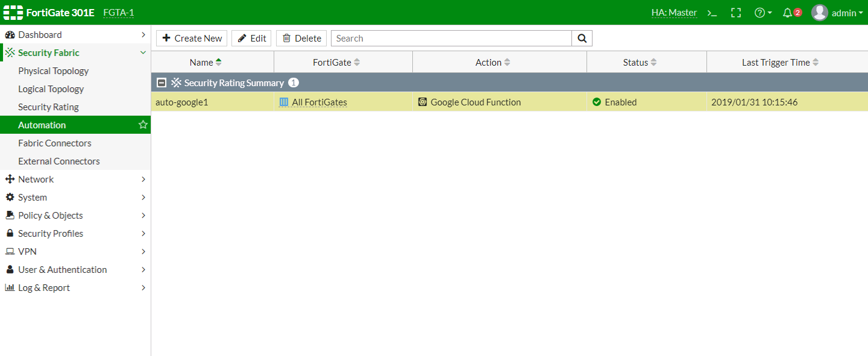Click the admin avatar icon
The image size is (868, 356).
click(820, 13)
